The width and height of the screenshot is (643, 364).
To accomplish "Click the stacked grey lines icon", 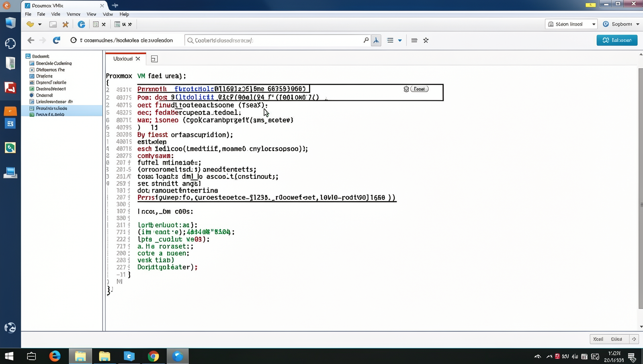I will [414, 40].
